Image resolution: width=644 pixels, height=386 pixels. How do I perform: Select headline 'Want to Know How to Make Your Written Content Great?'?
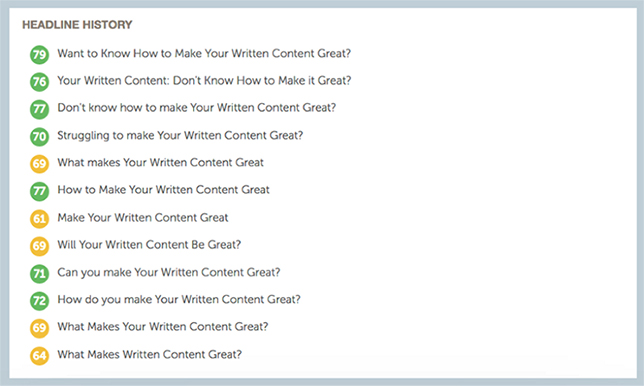pyautogui.click(x=204, y=53)
